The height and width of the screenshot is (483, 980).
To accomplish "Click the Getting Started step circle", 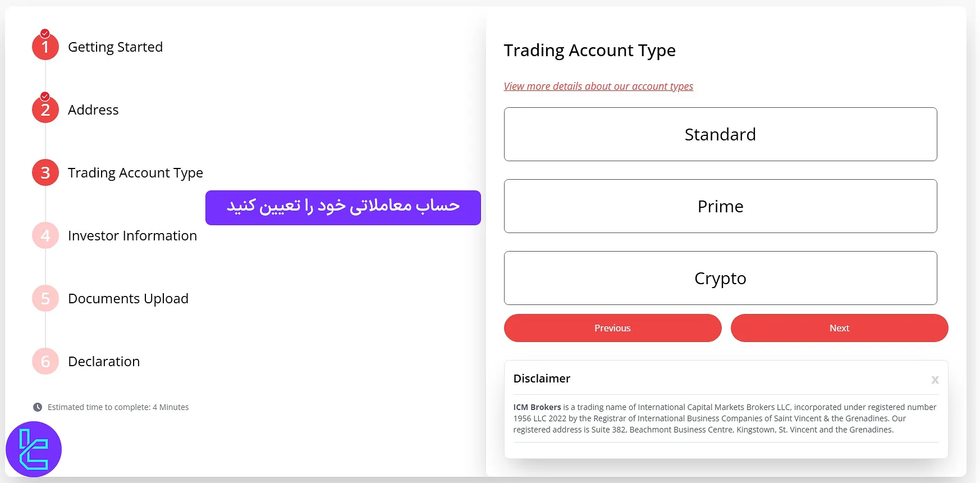I will point(44,47).
